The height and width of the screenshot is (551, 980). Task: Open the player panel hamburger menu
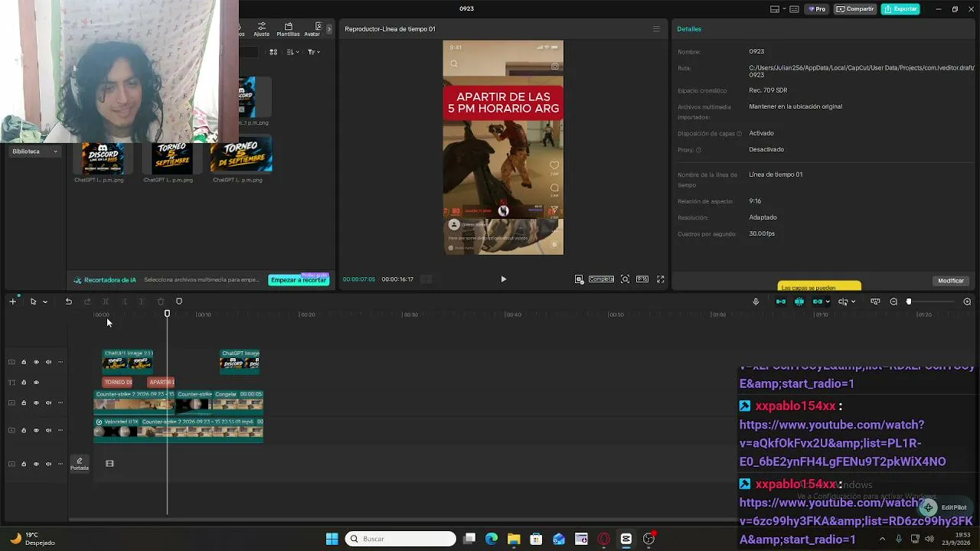pyautogui.click(x=656, y=29)
